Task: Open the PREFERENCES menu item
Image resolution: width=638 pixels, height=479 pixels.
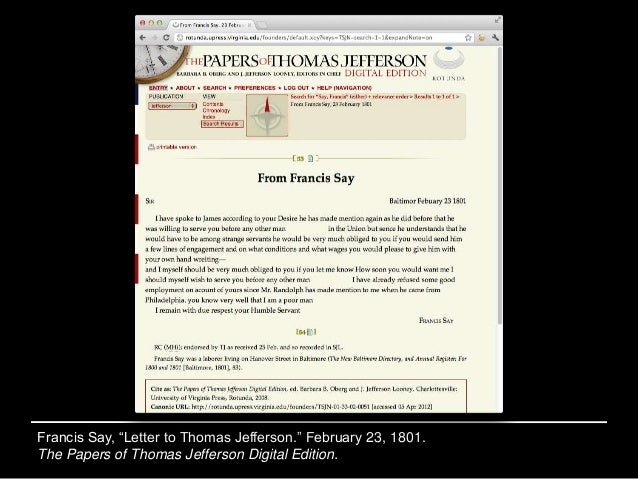Action: point(255,88)
